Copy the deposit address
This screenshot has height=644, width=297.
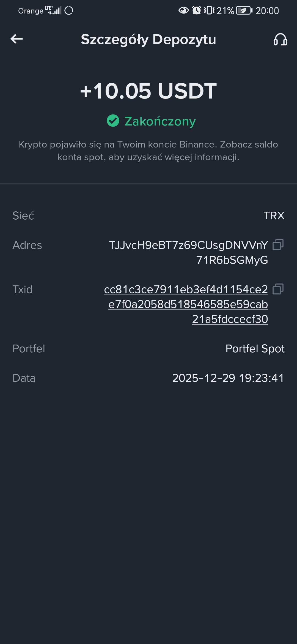pyautogui.click(x=278, y=245)
